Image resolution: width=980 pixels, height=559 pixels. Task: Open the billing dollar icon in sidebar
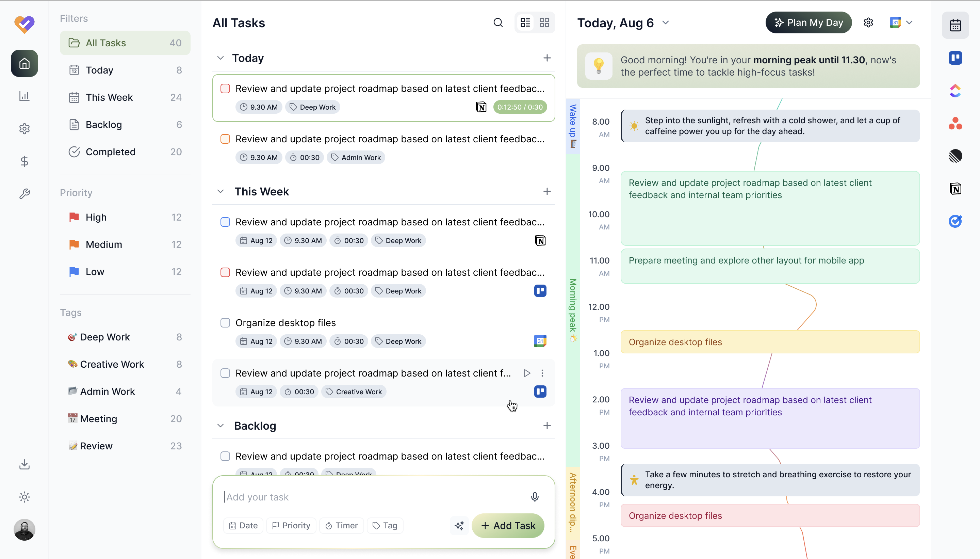tap(24, 161)
